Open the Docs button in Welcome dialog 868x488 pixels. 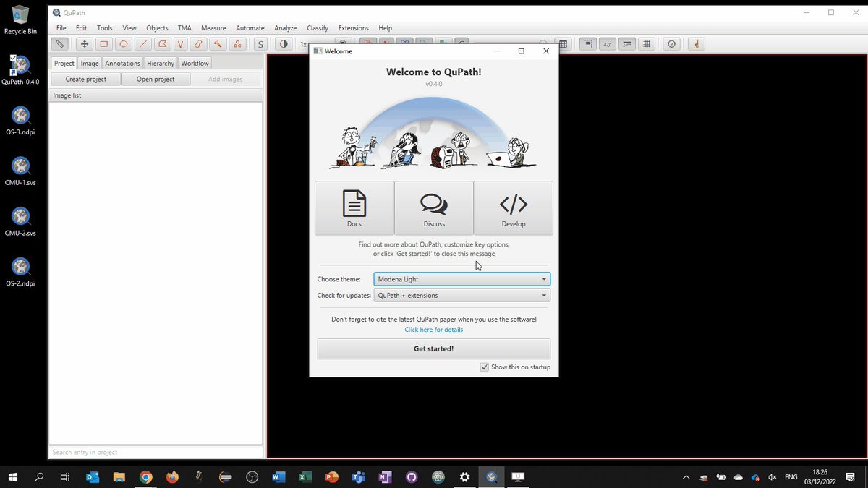tap(354, 208)
